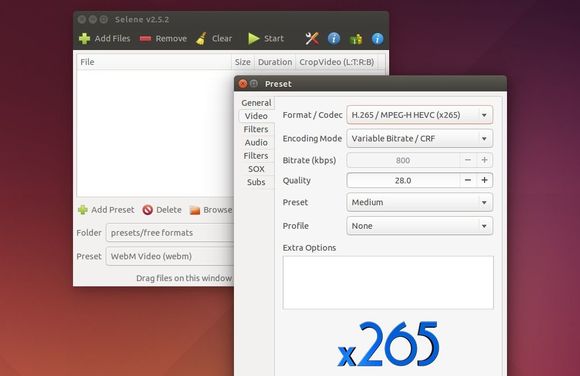Sort by the Duration column header
This screenshot has height=376, width=580.
275,62
